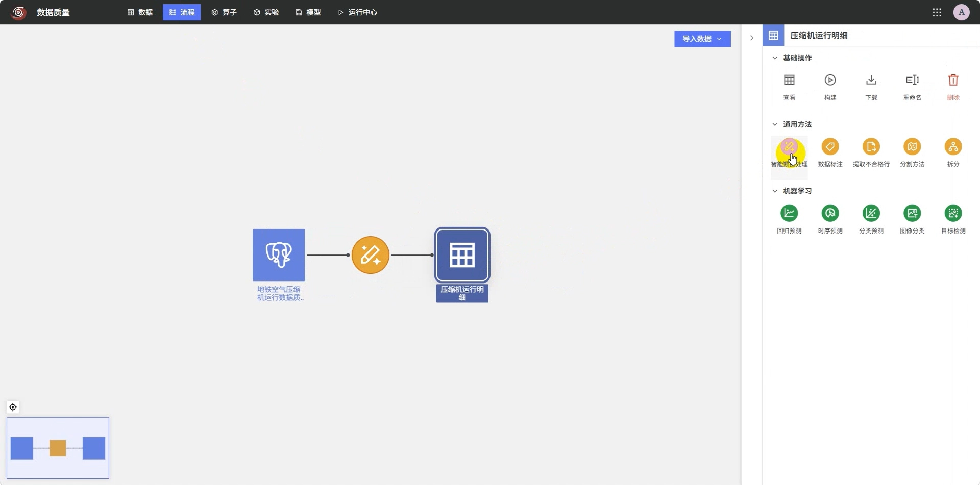Select the 目标检测 object detection icon
The height and width of the screenshot is (485, 980).
pos(953,213)
